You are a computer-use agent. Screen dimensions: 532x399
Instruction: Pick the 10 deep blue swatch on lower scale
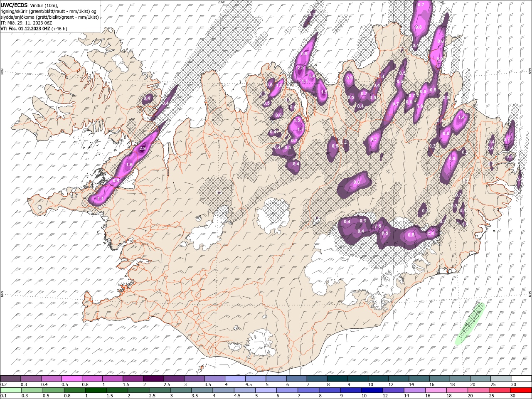click(372, 390)
